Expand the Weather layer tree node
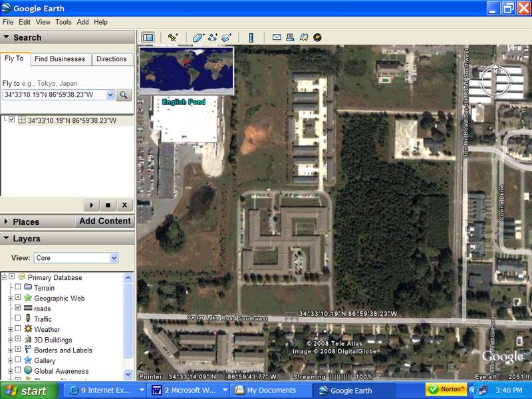The width and height of the screenshot is (532, 399). [11, 329]
